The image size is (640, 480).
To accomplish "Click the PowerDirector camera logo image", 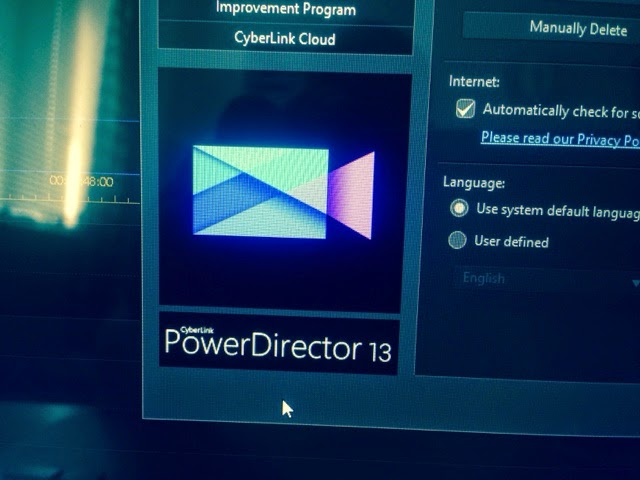I will [282, 190].
